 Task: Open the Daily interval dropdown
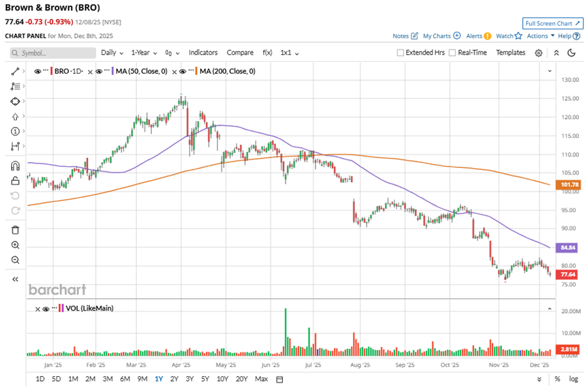coord(112,53)
